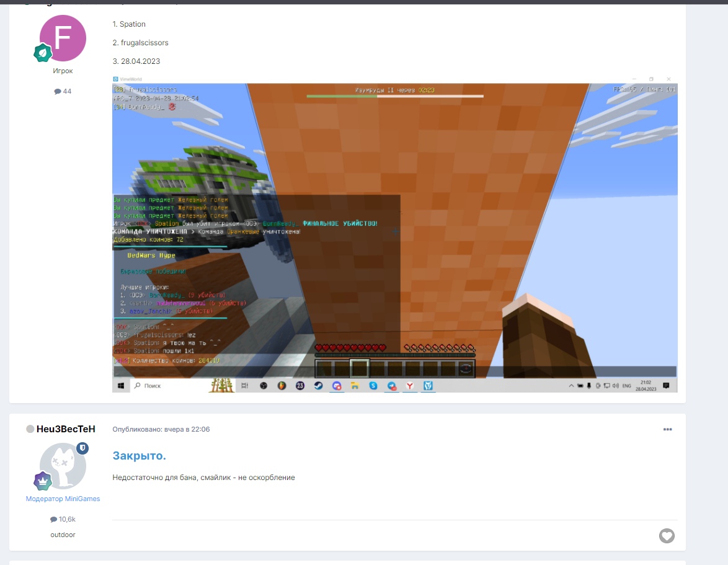Click the Поиск search box in screenshot taskbar
The width and height of the screenshot is (728, 565).
(167, 386)
